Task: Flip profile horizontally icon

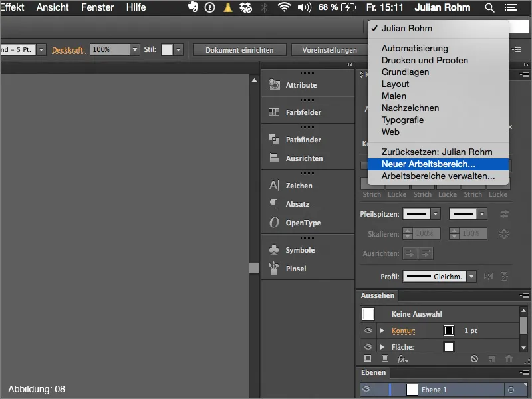Action: [x=488, y=276]
